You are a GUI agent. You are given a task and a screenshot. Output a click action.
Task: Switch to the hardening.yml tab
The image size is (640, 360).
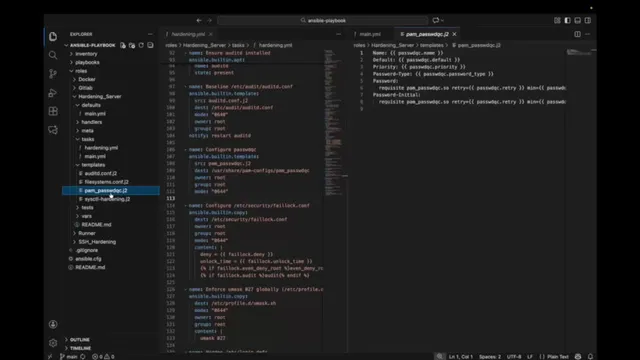click(189, 34)
